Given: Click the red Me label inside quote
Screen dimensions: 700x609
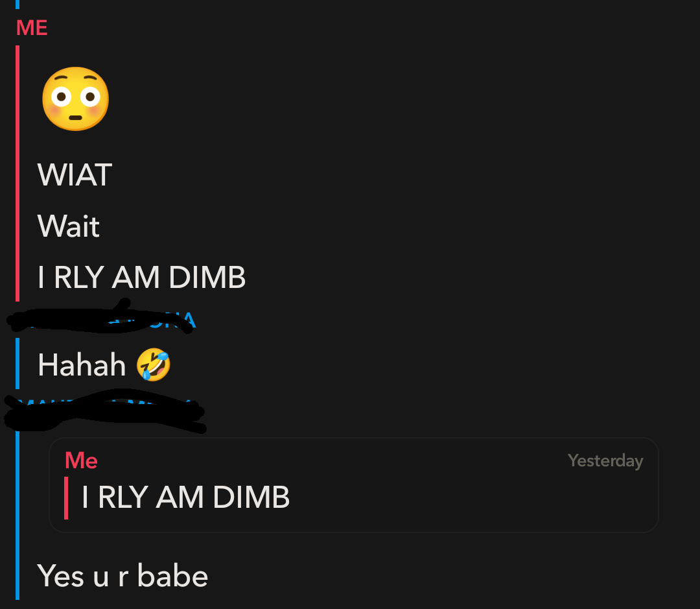Looking at the screenshot, I should click(81, 460).
